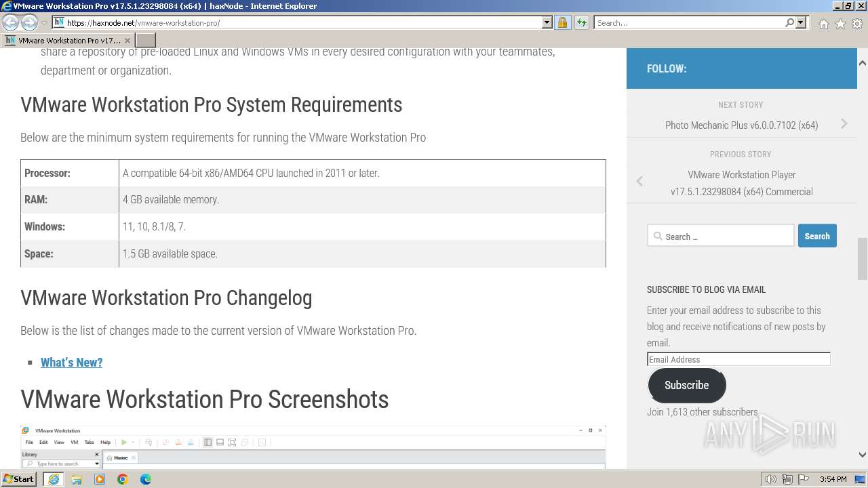
Task: Open Favorites star icon
Action: 840,24
